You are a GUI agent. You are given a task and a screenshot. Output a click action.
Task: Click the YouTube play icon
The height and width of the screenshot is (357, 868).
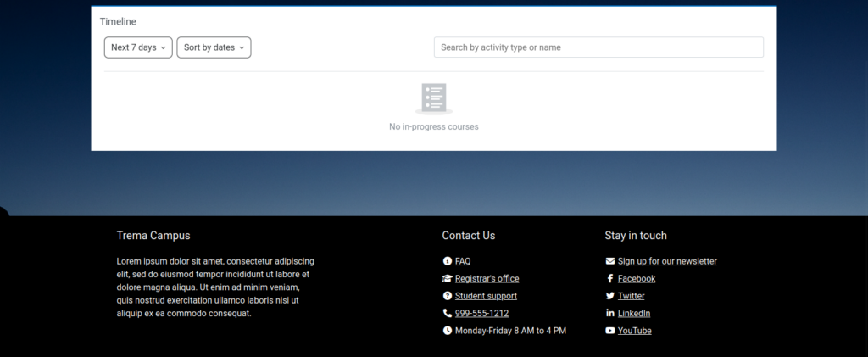pyautogui.click(x=609, y=331)
